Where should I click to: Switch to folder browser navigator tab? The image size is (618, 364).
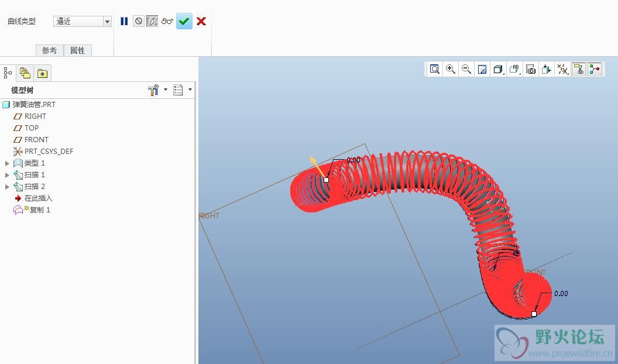[x=25, y=73]
